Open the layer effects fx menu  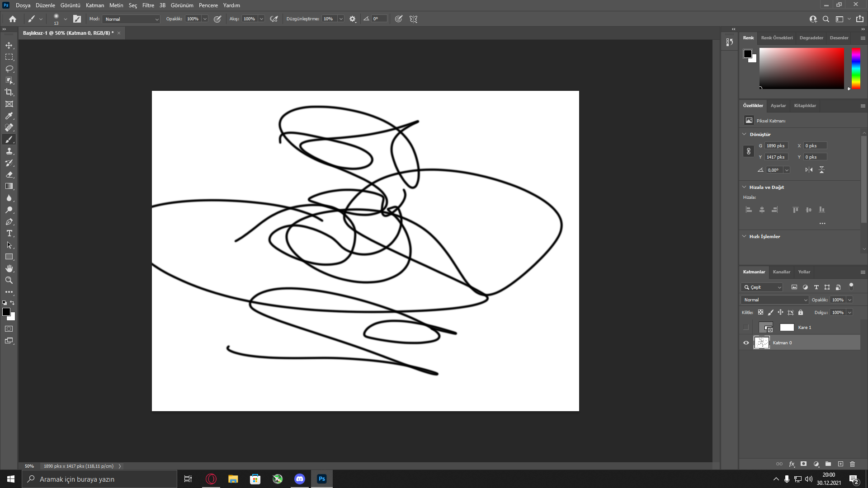792,464
